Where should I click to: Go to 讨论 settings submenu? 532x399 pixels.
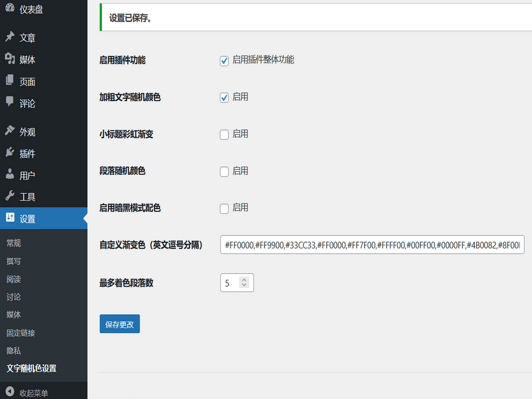14,297
